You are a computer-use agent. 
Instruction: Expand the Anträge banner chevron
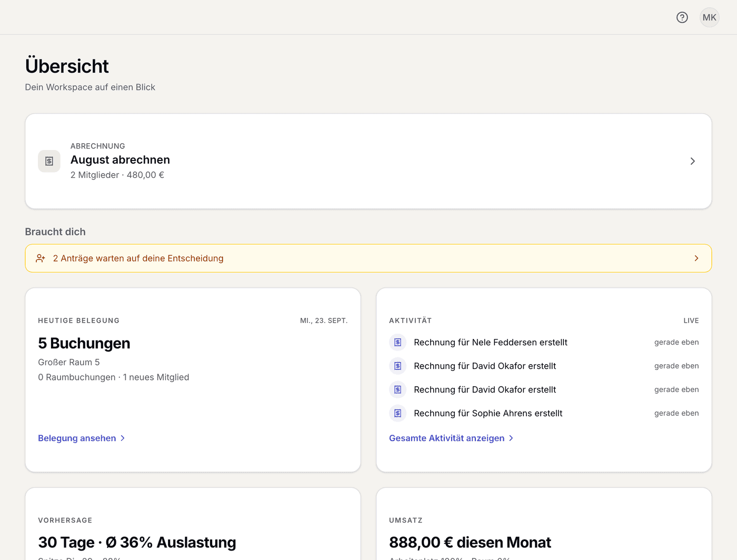(x=696, y=258)
